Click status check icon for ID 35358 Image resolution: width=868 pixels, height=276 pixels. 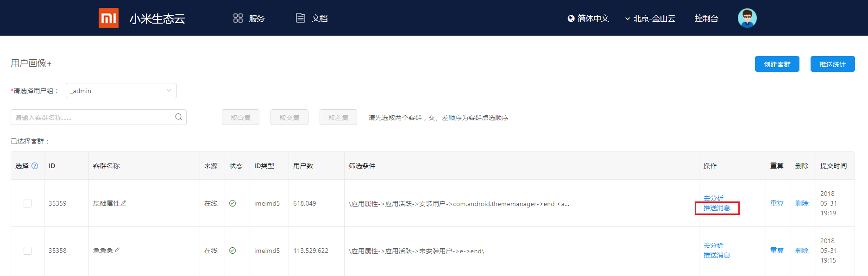[x=233, y=251]
